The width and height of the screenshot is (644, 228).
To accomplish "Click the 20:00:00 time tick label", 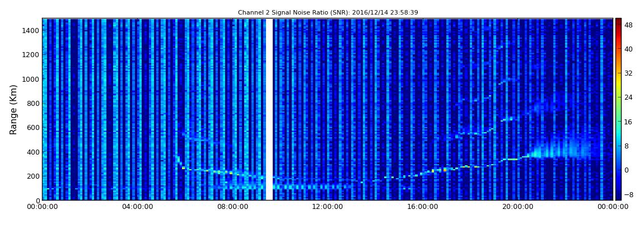I will tap(518, 207).
